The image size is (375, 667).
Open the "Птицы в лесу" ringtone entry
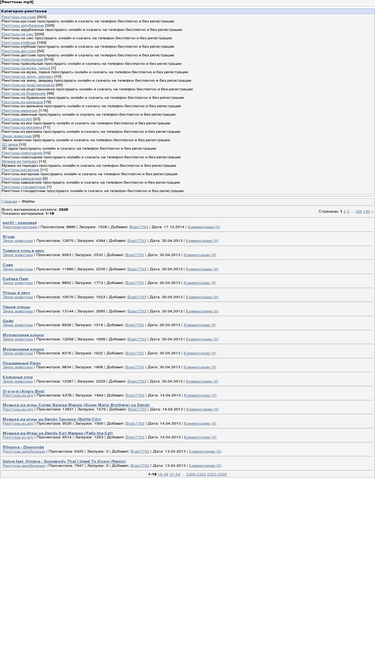pos(17,293)
